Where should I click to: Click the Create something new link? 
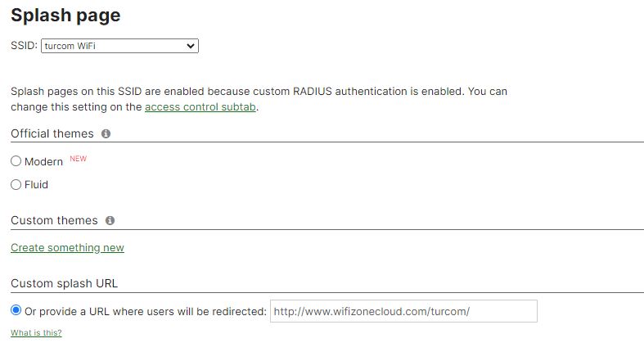67,247
